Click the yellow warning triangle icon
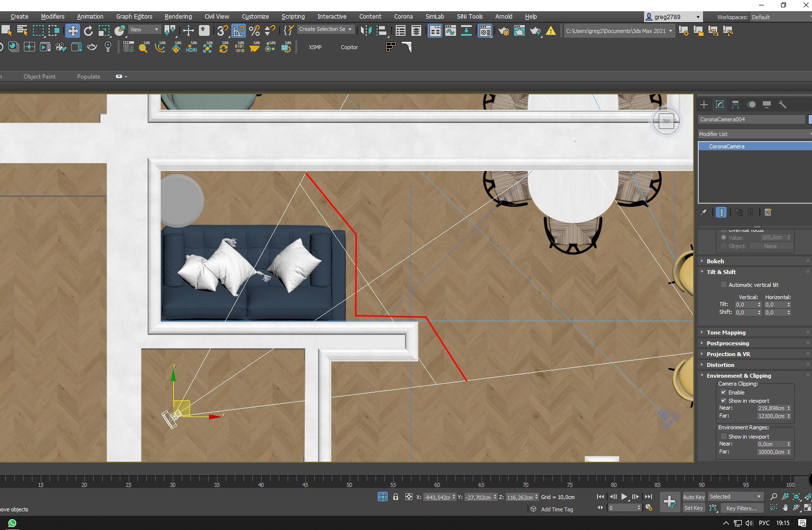Screen dimensions: 812x530 click(551, 31)
